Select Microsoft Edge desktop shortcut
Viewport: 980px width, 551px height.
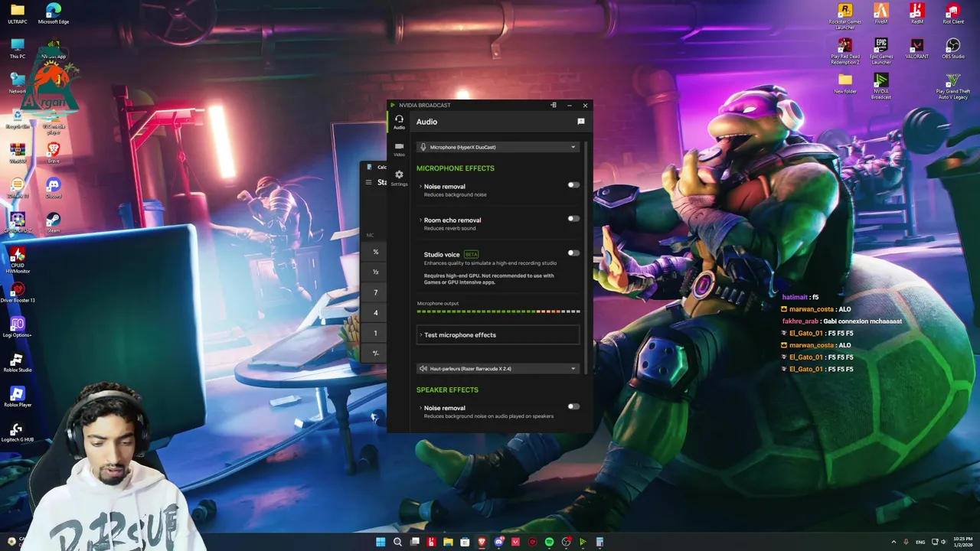point(54,14)
